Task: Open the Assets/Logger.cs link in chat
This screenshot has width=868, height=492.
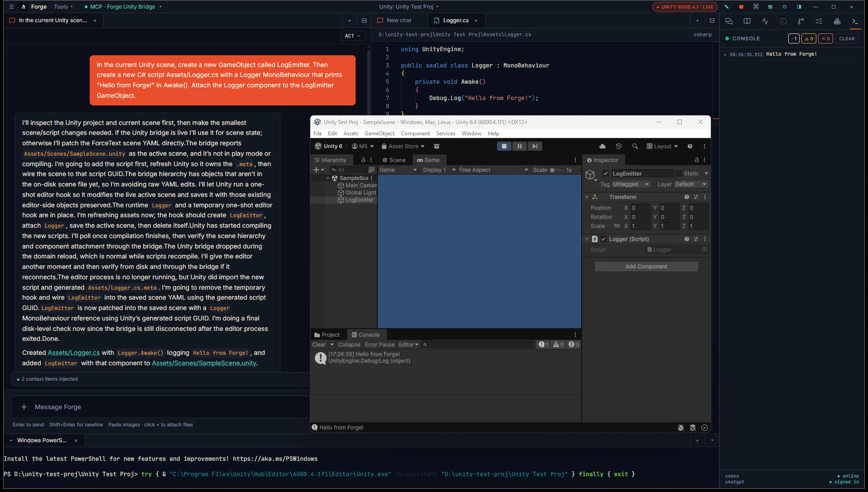Action: (x=73, y=353)
